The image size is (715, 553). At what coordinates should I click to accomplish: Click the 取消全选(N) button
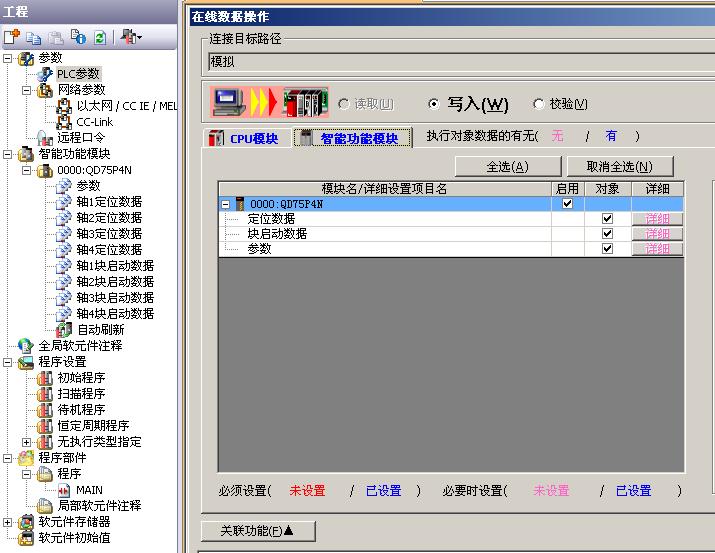pyautogui.click(x=619, y=166)
